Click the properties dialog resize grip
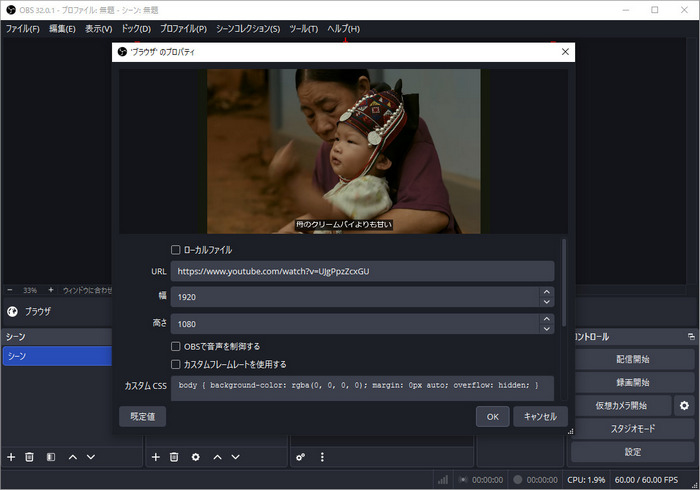The height and width of the screenshot is (490, 700). 570,432
